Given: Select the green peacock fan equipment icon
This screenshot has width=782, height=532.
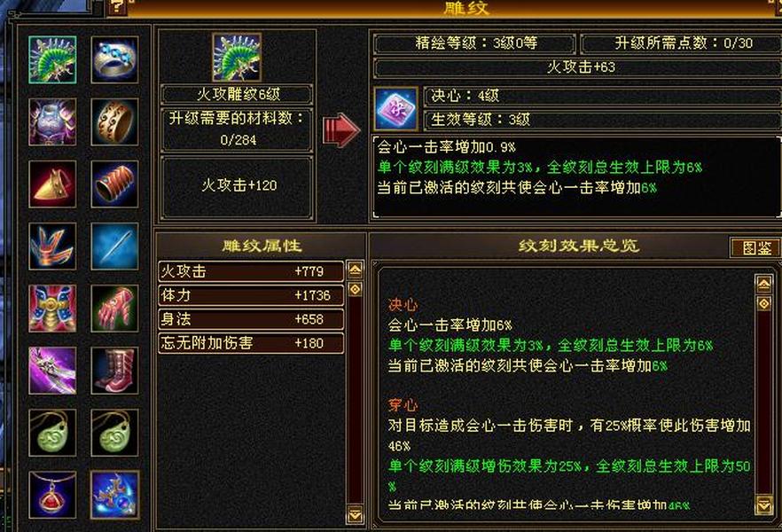Looking at the screenshot, I should tap(52, 59).
